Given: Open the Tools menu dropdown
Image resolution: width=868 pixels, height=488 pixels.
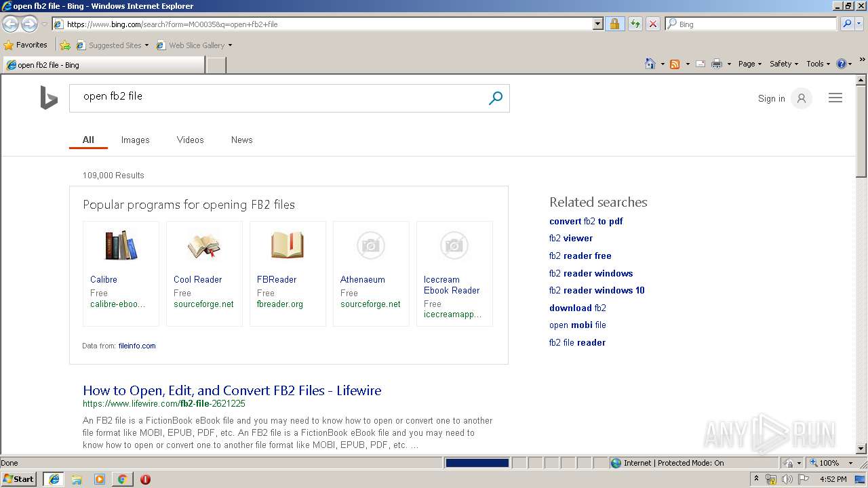Looking at the screenshot, I should click(x=818, y=64).
